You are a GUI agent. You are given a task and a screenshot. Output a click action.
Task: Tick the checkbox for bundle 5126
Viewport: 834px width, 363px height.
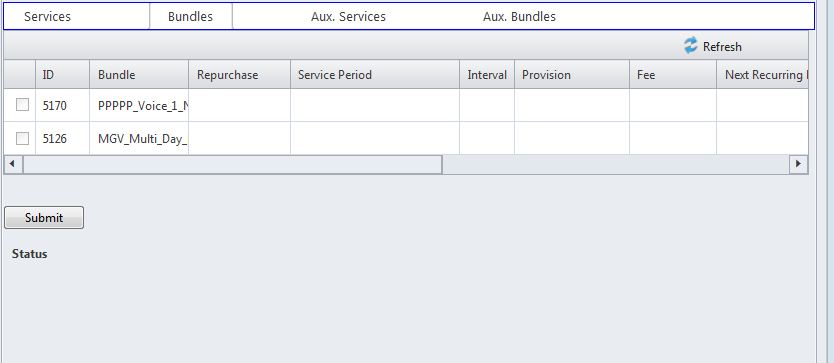pos(22,138)
